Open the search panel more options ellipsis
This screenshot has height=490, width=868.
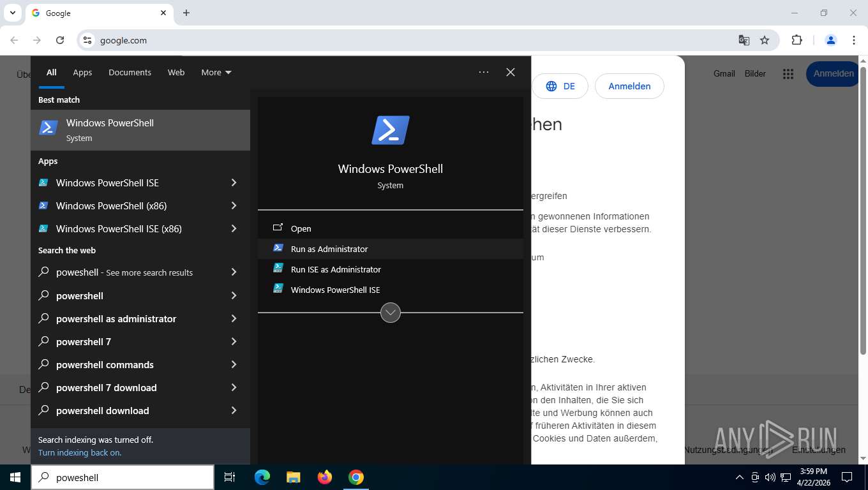point(484,72)
